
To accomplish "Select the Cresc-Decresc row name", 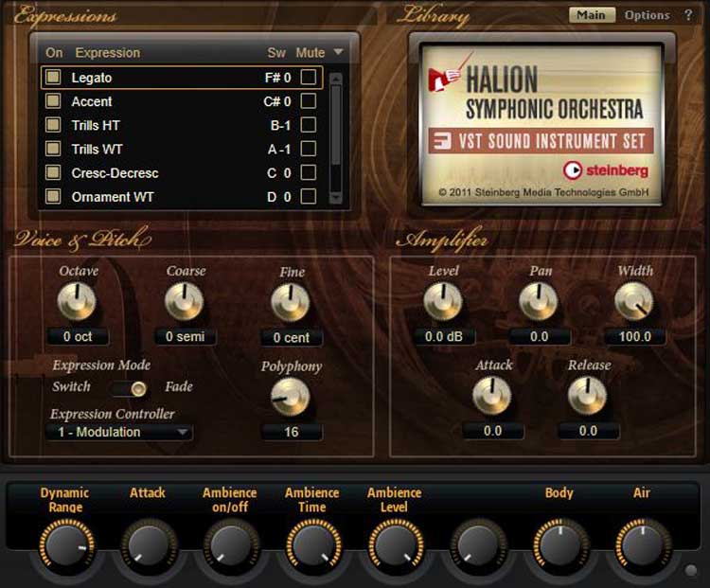I will point(115,173).
